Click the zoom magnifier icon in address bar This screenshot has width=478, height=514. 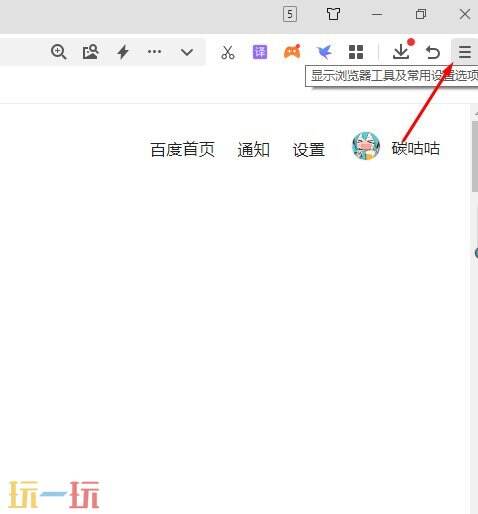(x=59, y=52)
